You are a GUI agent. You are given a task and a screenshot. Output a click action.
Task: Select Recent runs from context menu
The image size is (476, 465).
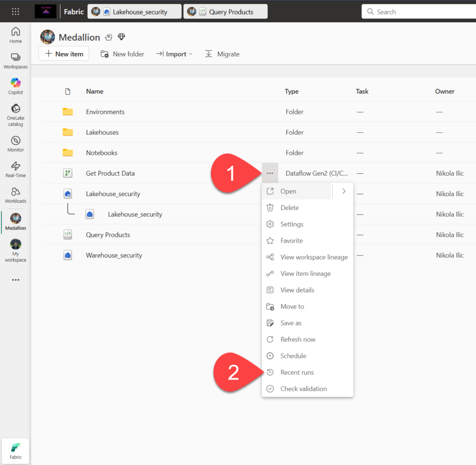click(297, 372)
